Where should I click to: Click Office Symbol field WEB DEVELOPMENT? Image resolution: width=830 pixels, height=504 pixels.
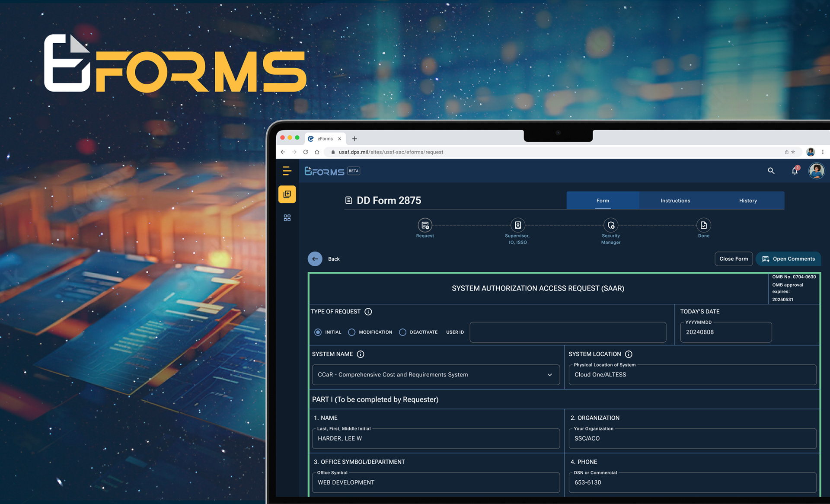coord(436,482)
